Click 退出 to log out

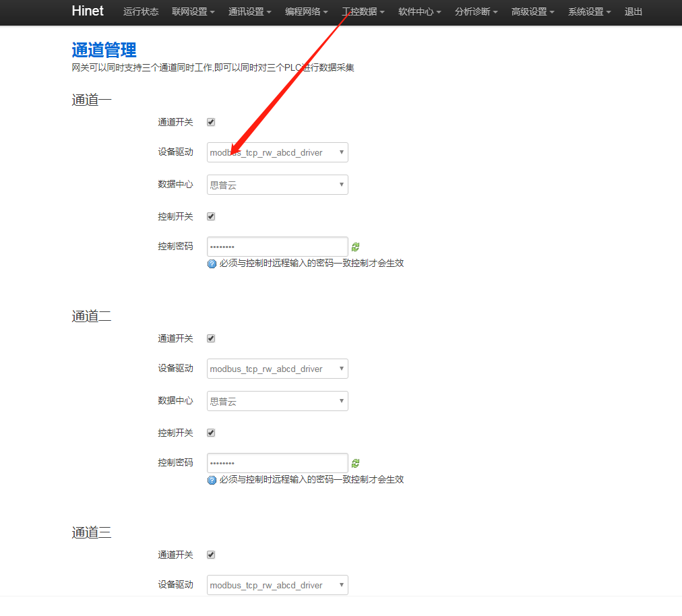[633, 12]
